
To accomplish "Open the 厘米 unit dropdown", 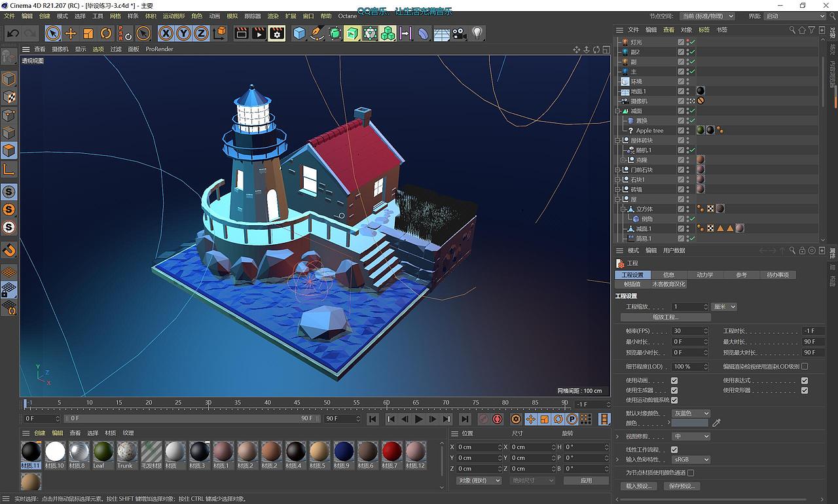I will (723, 306).
